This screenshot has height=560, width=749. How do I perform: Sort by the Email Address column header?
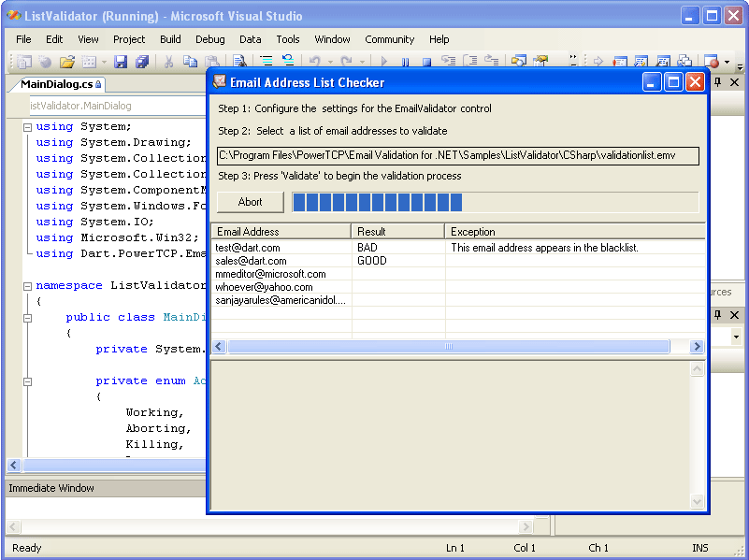[x=281, y=232]
